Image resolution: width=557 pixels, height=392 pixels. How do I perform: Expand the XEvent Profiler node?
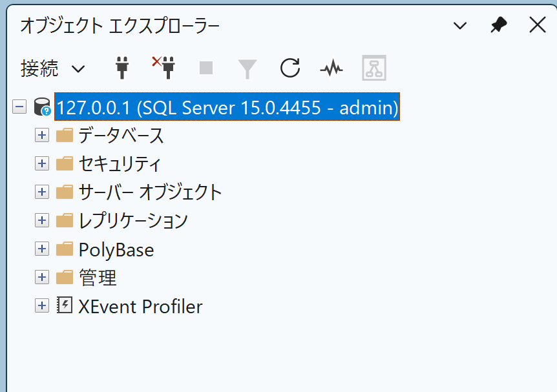(x=42, y=305)
